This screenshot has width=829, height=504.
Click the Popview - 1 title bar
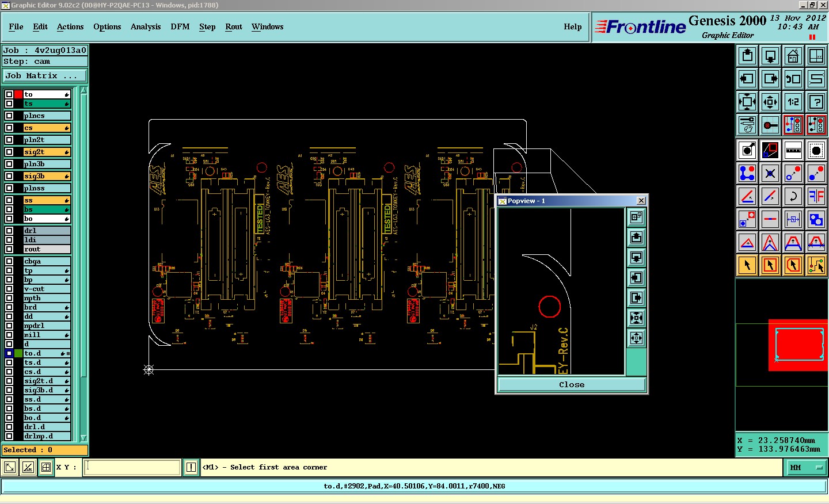tap(572, 201)
